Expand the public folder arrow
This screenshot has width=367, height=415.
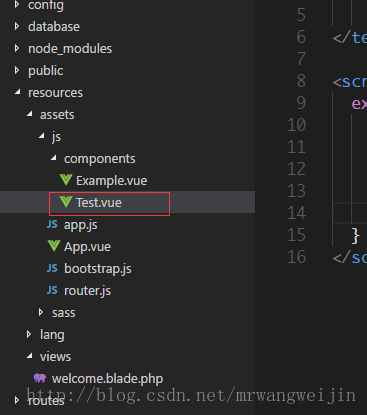click(x=17, y=70)
